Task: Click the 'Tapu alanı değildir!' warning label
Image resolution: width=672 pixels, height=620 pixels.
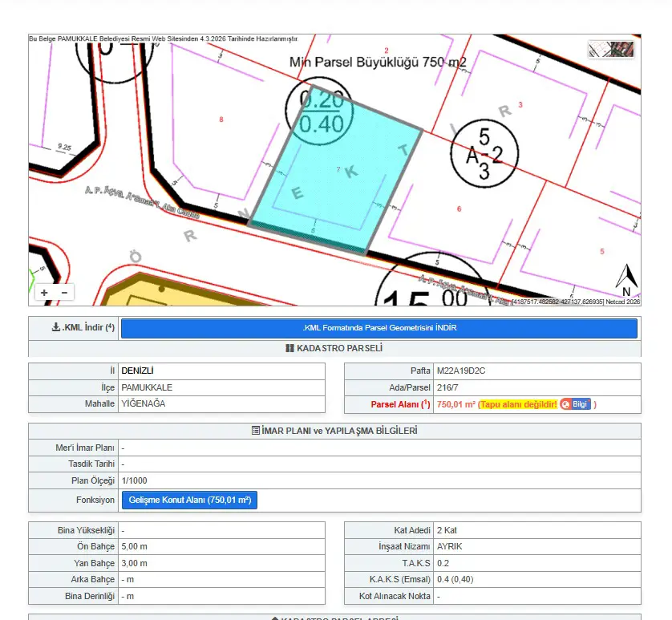Action: point(519,404)
